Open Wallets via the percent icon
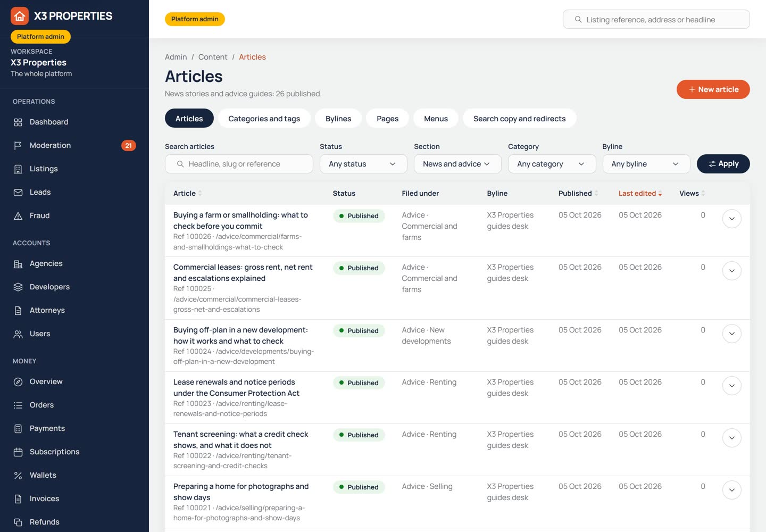The image size is (766, 532). [x=18, y=476]
